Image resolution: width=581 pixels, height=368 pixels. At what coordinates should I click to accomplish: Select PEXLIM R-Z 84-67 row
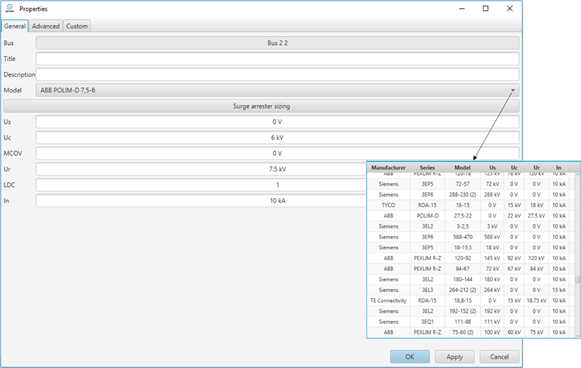click(471, 269)
